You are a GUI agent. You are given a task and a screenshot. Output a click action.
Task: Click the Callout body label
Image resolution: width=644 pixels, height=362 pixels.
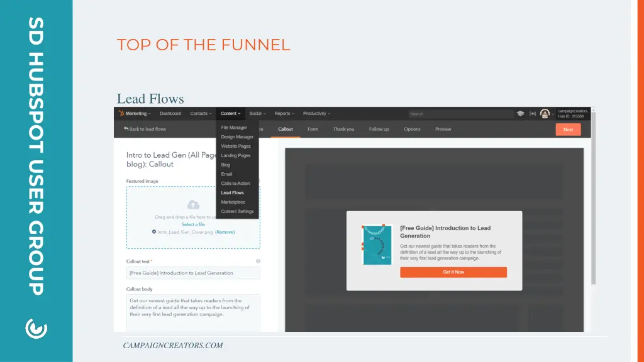coord(139,289)
